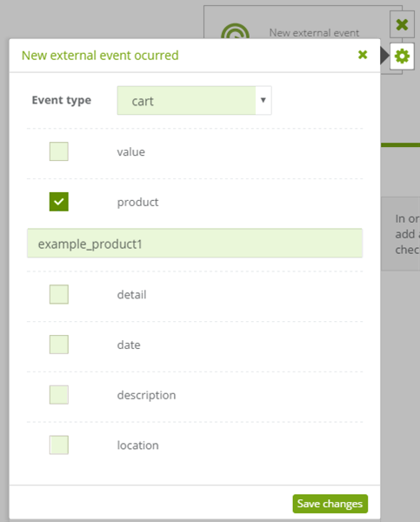Click the product label

(137, 202)
